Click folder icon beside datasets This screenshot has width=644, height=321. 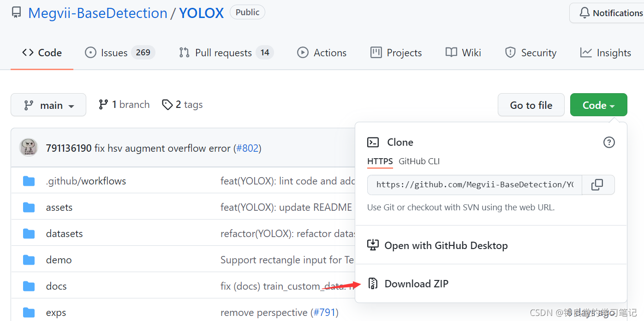(29, 233)
